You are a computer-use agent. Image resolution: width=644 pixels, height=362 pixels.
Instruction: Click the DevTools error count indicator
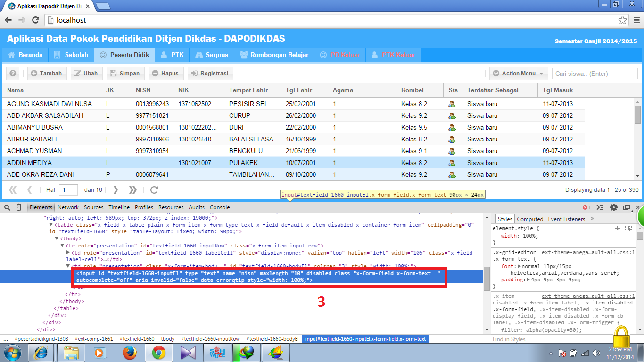(x=587, y=207)
